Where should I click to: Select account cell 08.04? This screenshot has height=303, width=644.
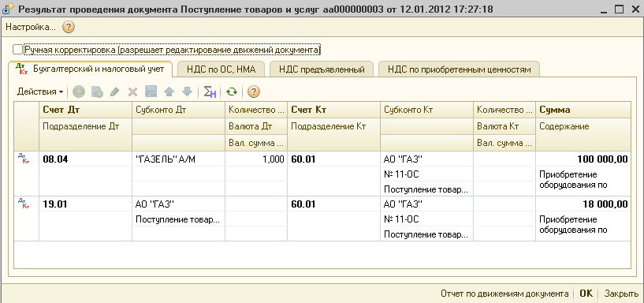[85, 159]
